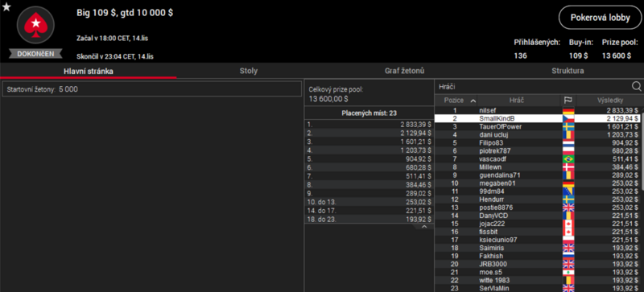Click the Canadian flag beside jojac222

(x=568, y=224)
